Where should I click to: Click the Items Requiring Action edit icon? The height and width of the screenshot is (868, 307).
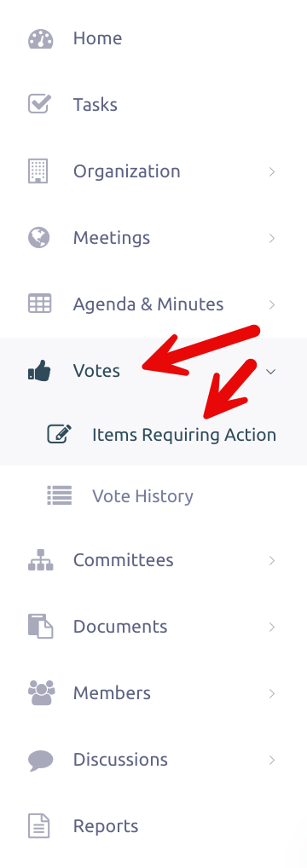pyautogui.click(x=60, y=435)
